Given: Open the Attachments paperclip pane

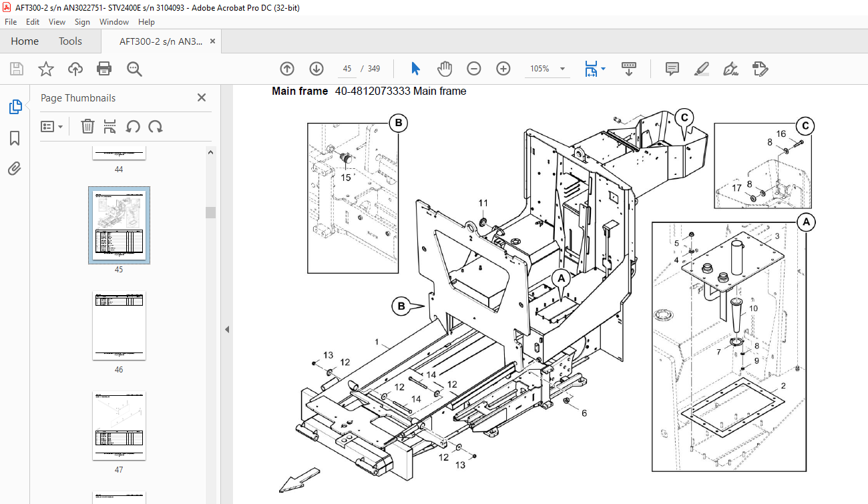Looking at the screenshot, I should point(15,168).
